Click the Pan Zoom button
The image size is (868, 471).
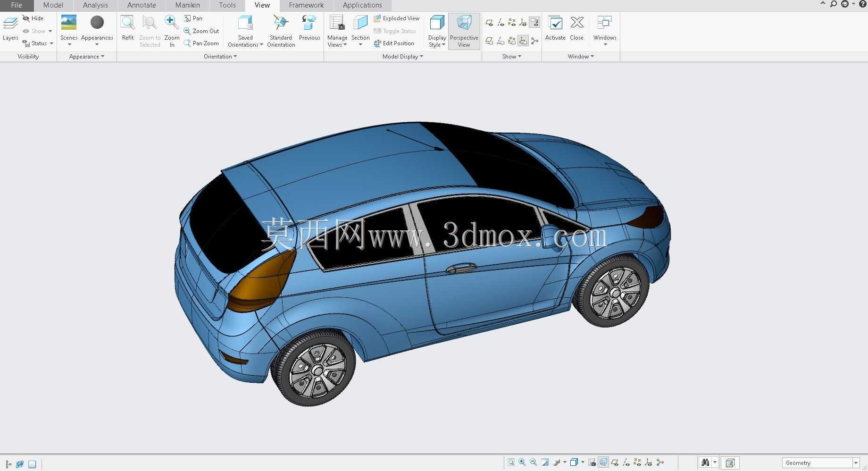pos(201,43)
